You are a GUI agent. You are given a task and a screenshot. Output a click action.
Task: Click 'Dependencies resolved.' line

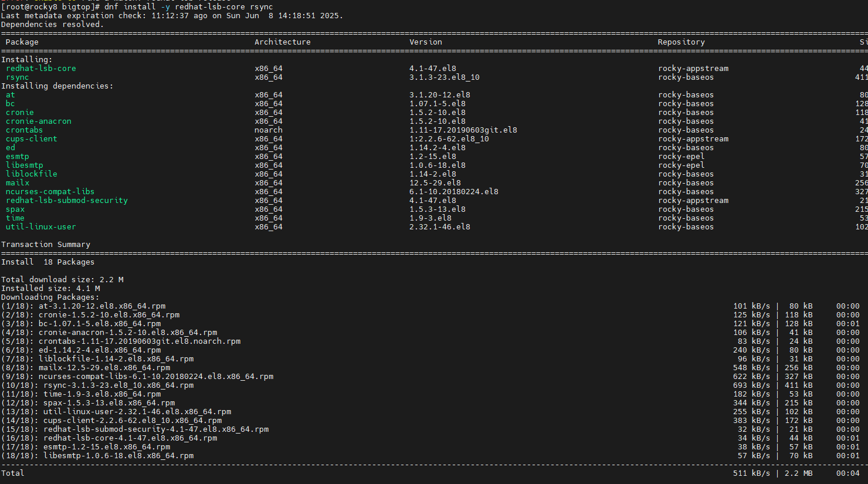[x=53, y=25]
